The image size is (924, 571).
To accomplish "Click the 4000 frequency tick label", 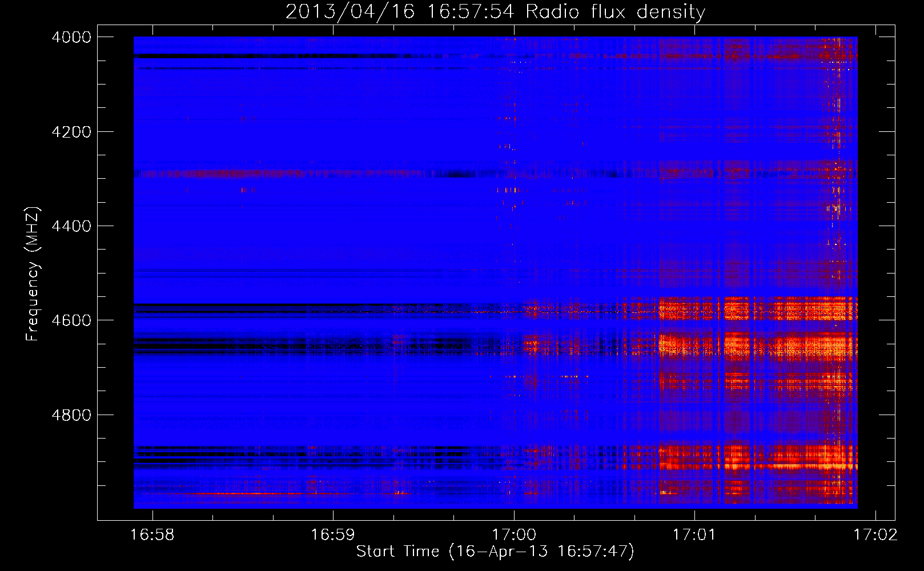I will click(71, 37).
